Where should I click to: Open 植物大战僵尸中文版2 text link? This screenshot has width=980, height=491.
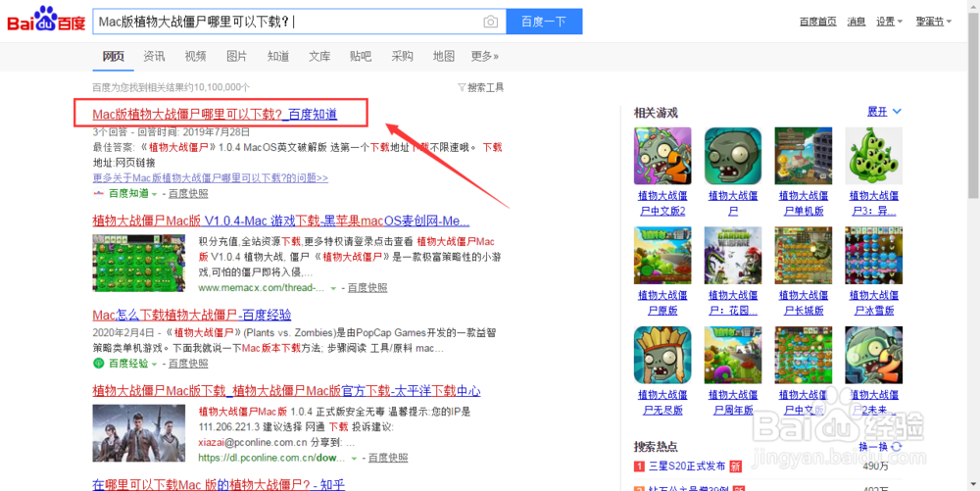[662, 203]
